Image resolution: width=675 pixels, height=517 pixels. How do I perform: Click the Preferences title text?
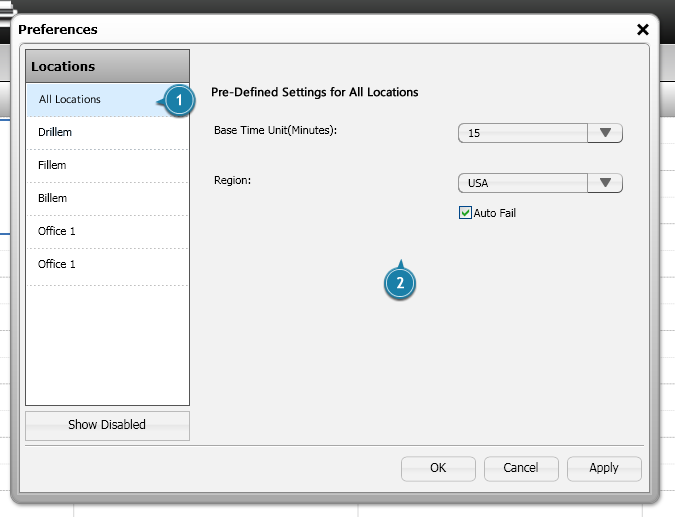click(x=58, y=29)
